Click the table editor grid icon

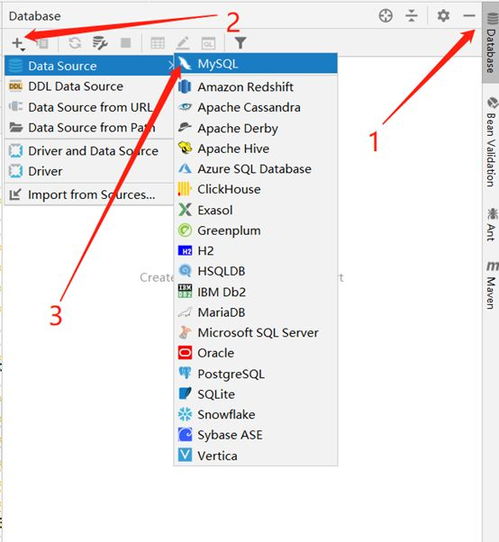pos(158,43)
